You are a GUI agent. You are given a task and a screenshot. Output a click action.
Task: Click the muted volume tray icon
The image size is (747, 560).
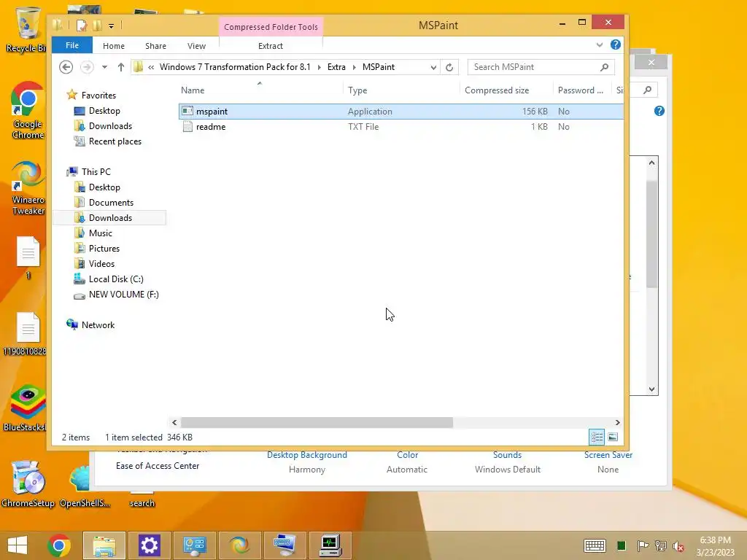tap(678, 546)
